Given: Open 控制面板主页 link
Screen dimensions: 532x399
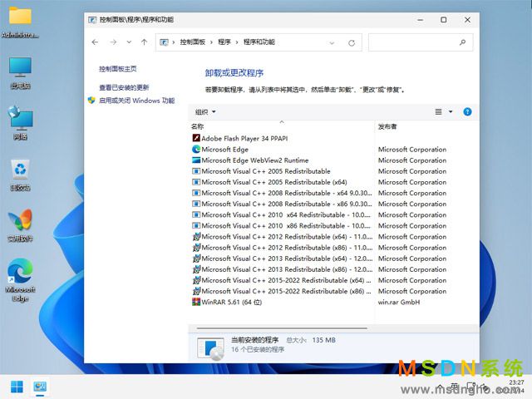Looking at the screenshot, I should pyautogui.click(x=118, y=69).
